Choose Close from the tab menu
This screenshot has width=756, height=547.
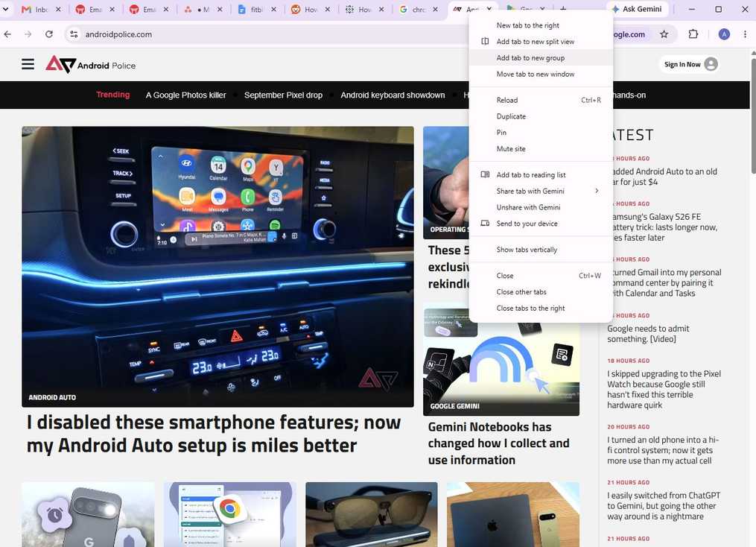[541, 276]
